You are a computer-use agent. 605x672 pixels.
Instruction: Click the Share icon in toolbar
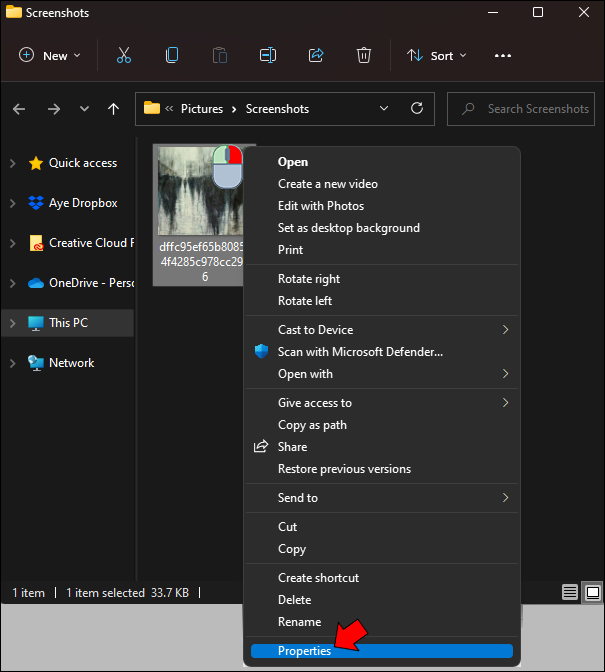(316, 56)
